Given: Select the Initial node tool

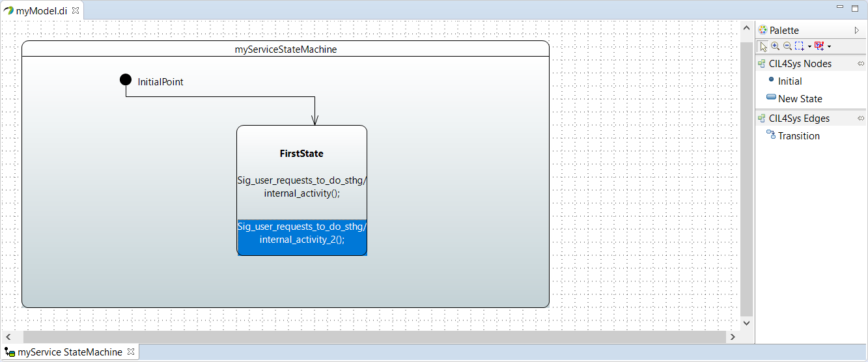Looking at the screenshot, I should [x=784, y=81].
